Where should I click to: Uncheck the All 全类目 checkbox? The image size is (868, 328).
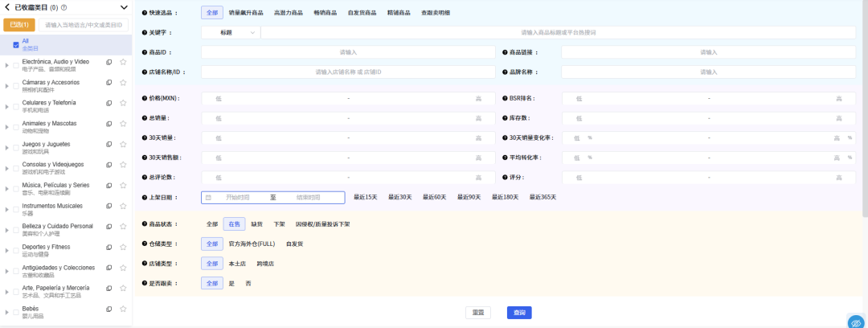pos(16,45)
